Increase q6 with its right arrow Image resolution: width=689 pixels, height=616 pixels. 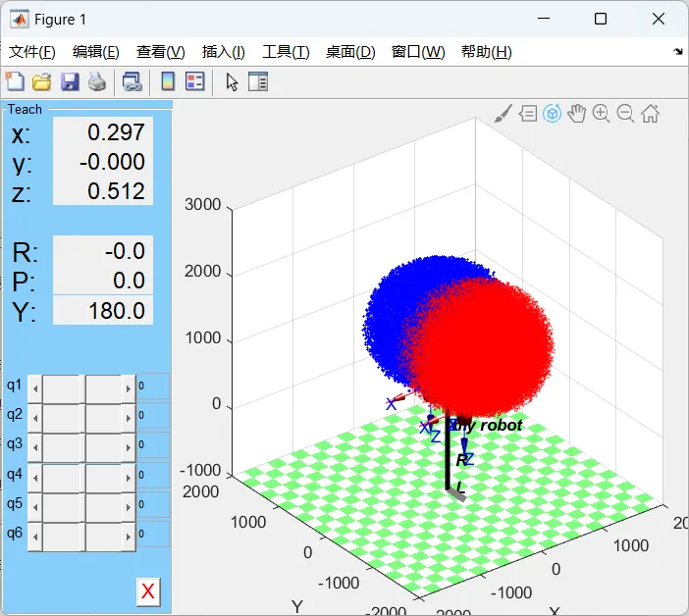click(129, 537)
